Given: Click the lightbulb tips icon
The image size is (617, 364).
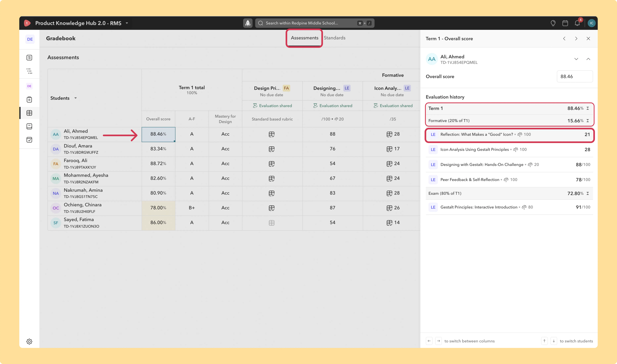Looking at the screenshot, I should 553,23.
